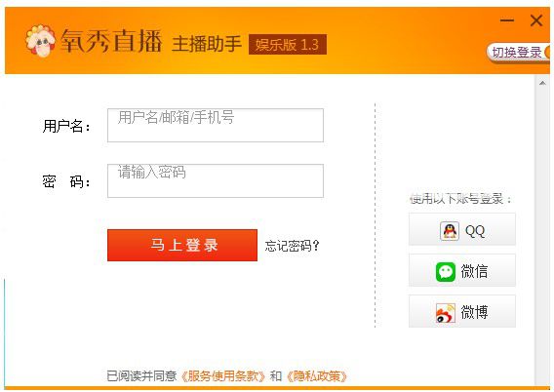Click the red 马上登录 login button

point(182,246)
